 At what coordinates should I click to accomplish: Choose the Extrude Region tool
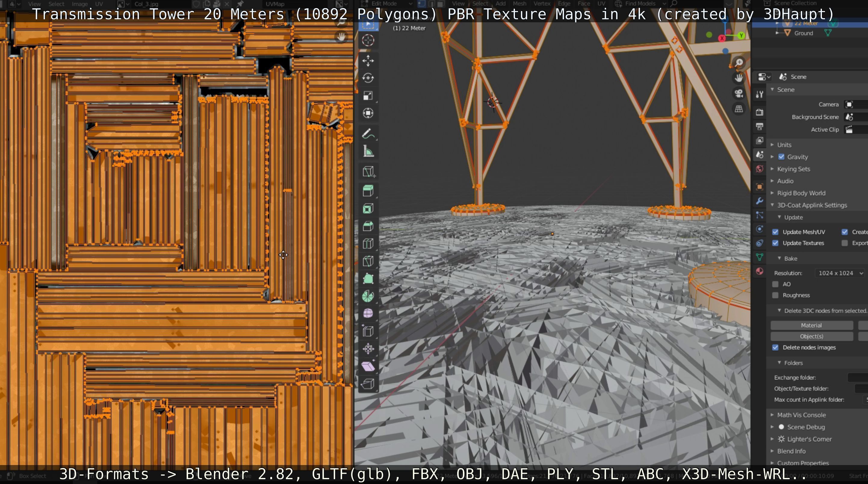pyautogui.click(x=368, y=191)
